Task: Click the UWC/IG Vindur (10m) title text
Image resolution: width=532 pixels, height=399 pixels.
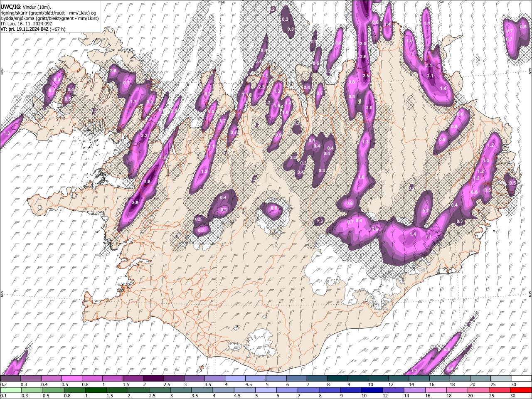Action: point(26,7)
